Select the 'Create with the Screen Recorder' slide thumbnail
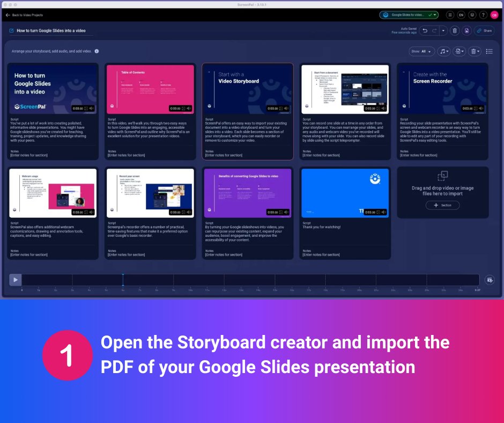 (x=442, y=89)
